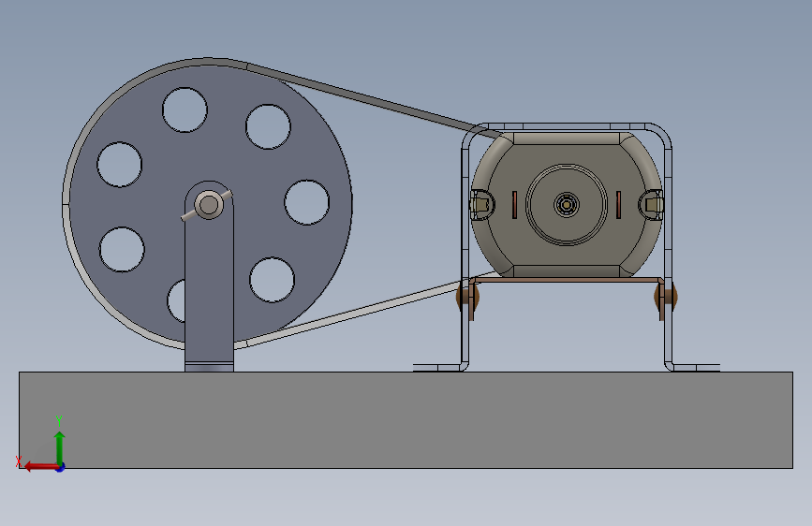Pick the left brown mounting fastener
Viewport: 812px width, 526px height.
pos(467,297)
